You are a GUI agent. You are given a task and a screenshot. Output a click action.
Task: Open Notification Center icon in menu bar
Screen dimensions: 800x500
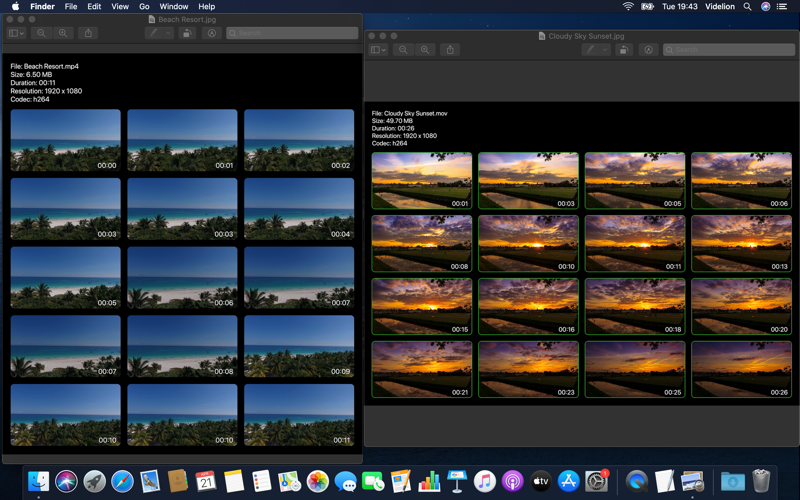coord(782,7)
